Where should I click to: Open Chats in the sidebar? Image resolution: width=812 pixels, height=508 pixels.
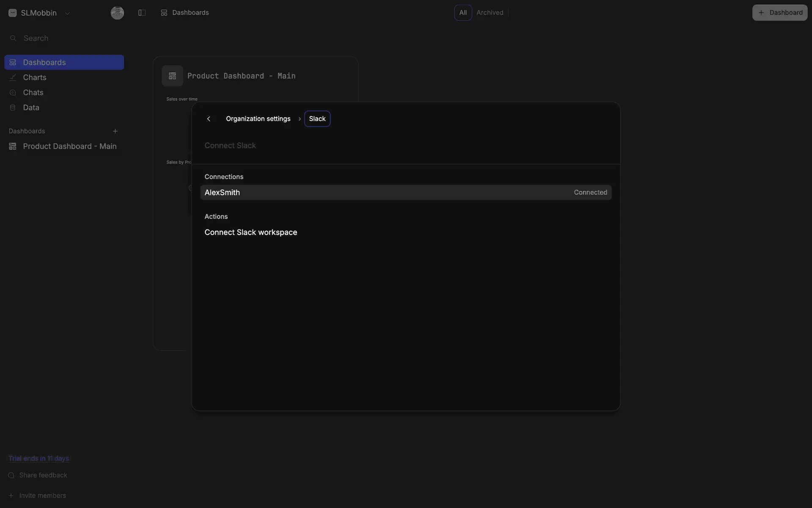click(33, 93)
